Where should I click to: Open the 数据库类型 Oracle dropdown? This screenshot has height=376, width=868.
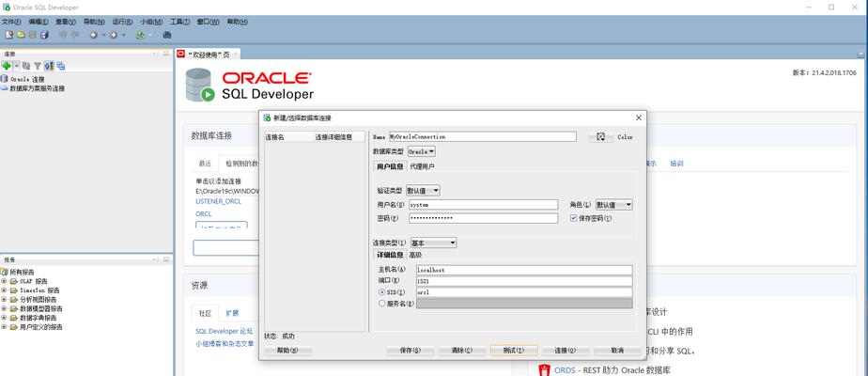[421, 151]
